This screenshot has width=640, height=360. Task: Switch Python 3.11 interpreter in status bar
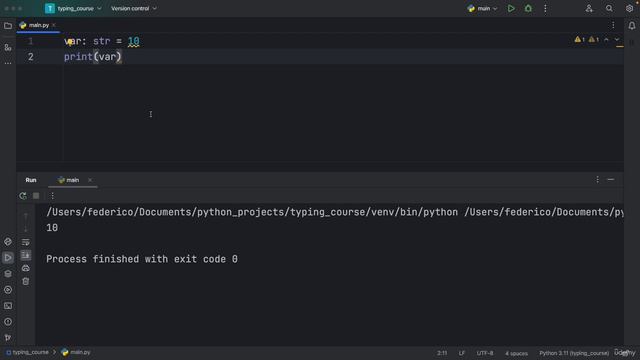(x=574, y=353)
